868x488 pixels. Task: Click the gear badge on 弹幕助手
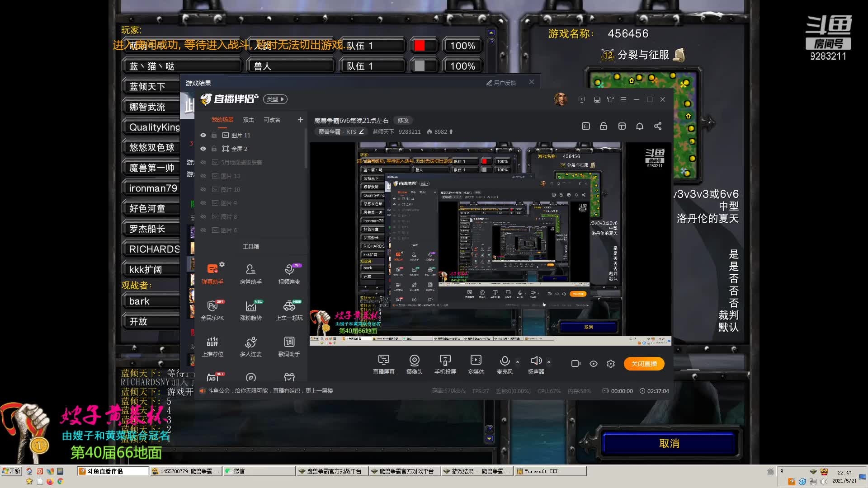222,264
